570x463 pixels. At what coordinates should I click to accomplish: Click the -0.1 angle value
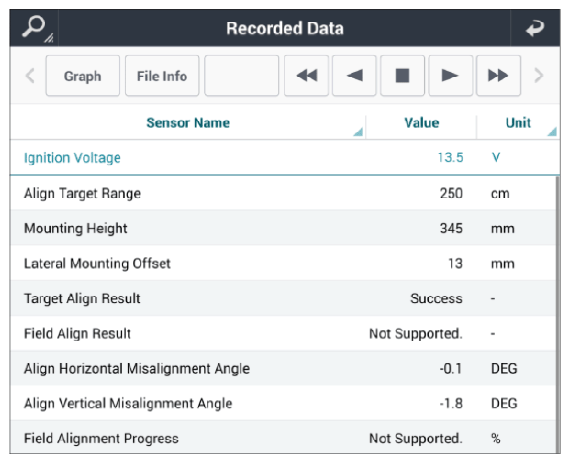pyautogui.click(x=451, y=369)
